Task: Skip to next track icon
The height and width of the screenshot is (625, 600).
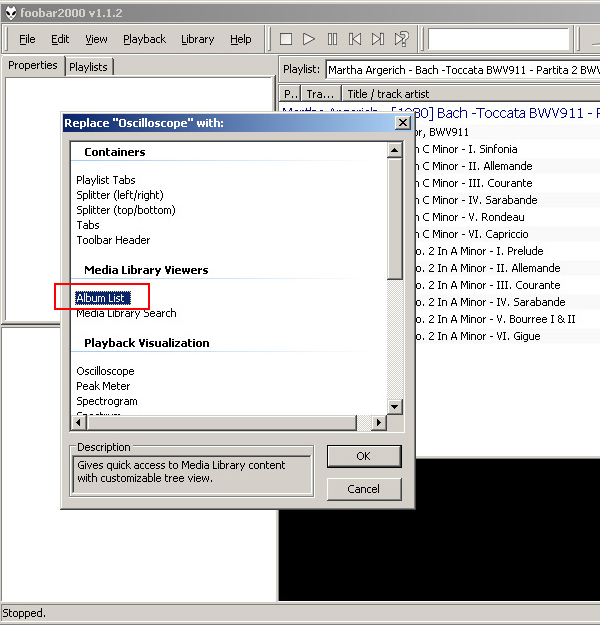Action: tap(378, 39)
